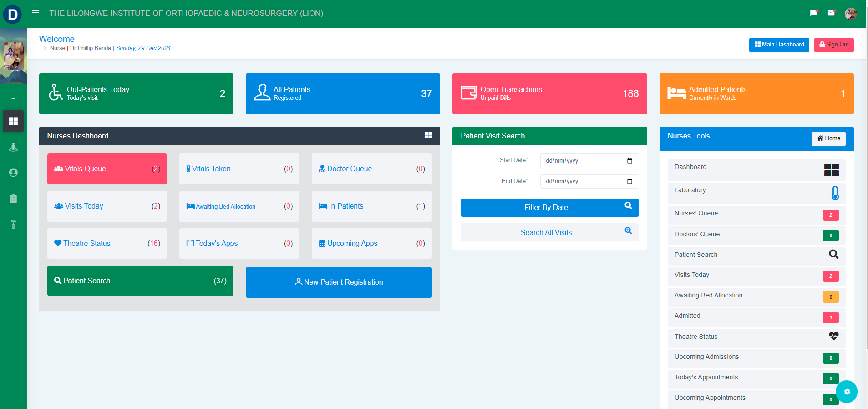Select Doctors' Queue in Nurses Tools
868x409 pixels.
pyautogui.click(x=697, y=235)
